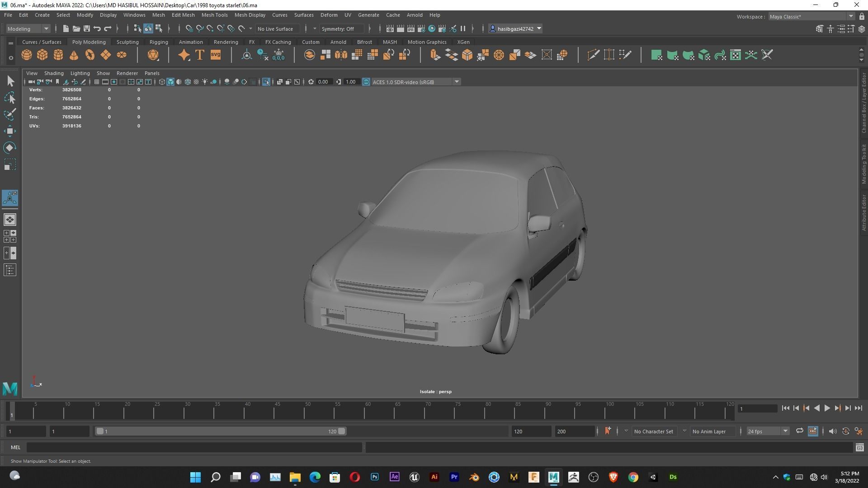Create a polygon cube from the shelf
868x488 pixels.
(42, 55)
